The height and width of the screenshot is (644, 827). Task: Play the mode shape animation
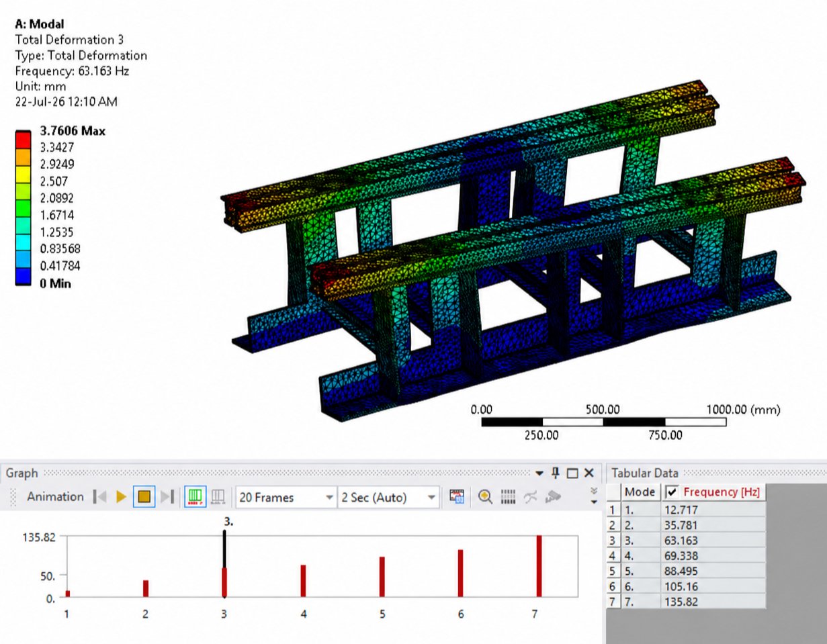pos(121,497)
